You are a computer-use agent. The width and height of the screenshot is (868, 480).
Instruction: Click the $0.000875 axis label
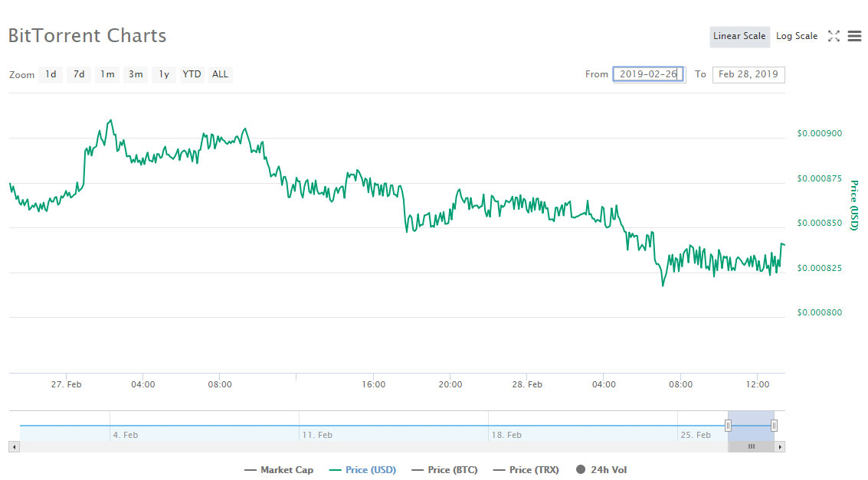(819, 178)
